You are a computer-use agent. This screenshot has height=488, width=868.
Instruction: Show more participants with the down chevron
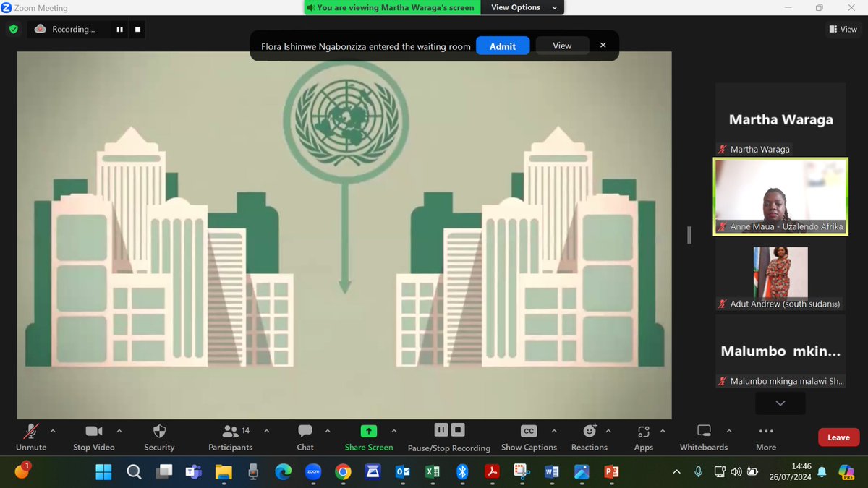click(780, 403)
